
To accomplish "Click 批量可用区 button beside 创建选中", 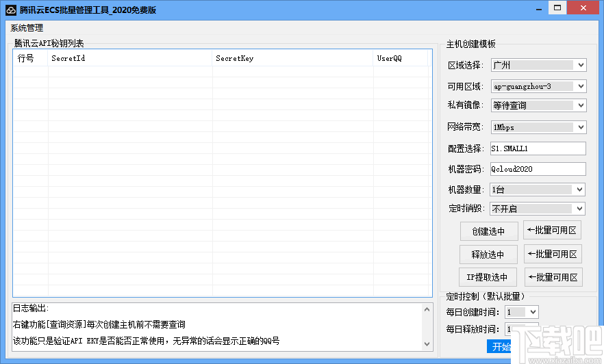I will (x=552, y=230).
